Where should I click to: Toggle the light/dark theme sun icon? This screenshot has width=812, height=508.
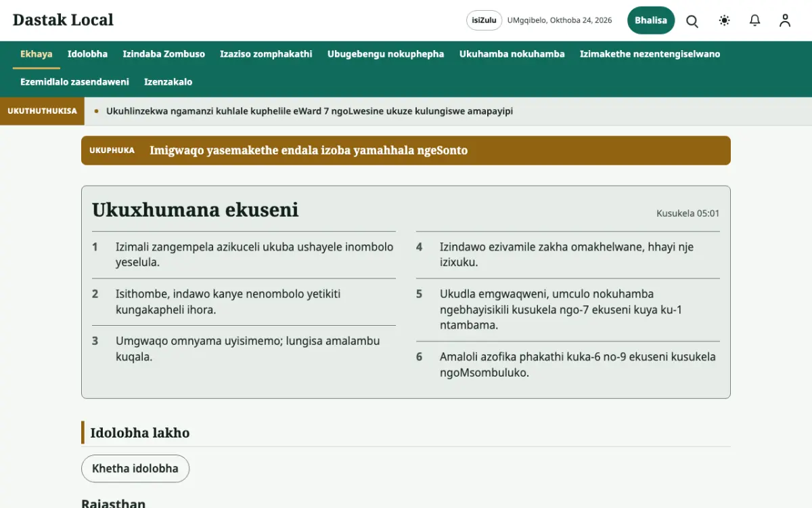(x=725, y=20)
